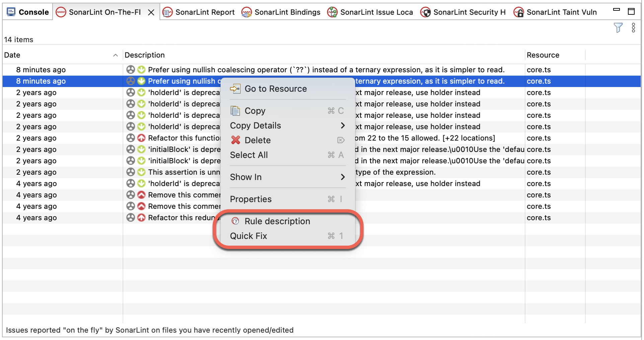Click the SonarLint Bindings tab icon

(x=246, y=12)
